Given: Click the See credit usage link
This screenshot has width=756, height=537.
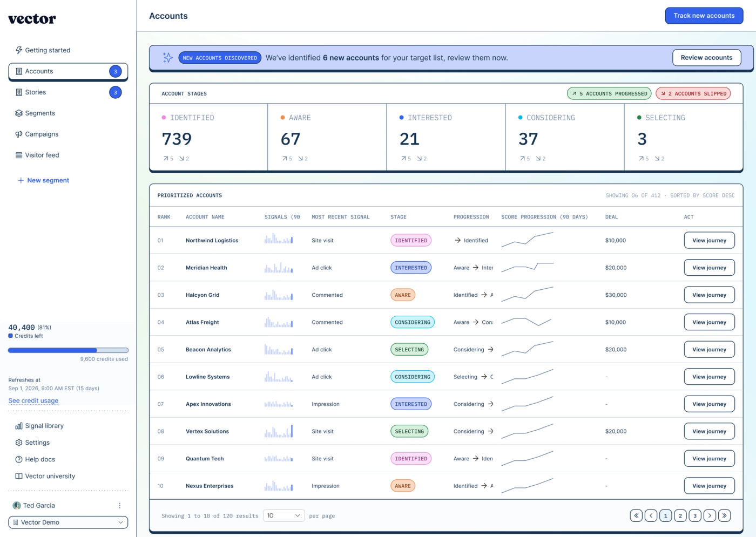Looking at the screenshot, I should click(x=33, y=400).
